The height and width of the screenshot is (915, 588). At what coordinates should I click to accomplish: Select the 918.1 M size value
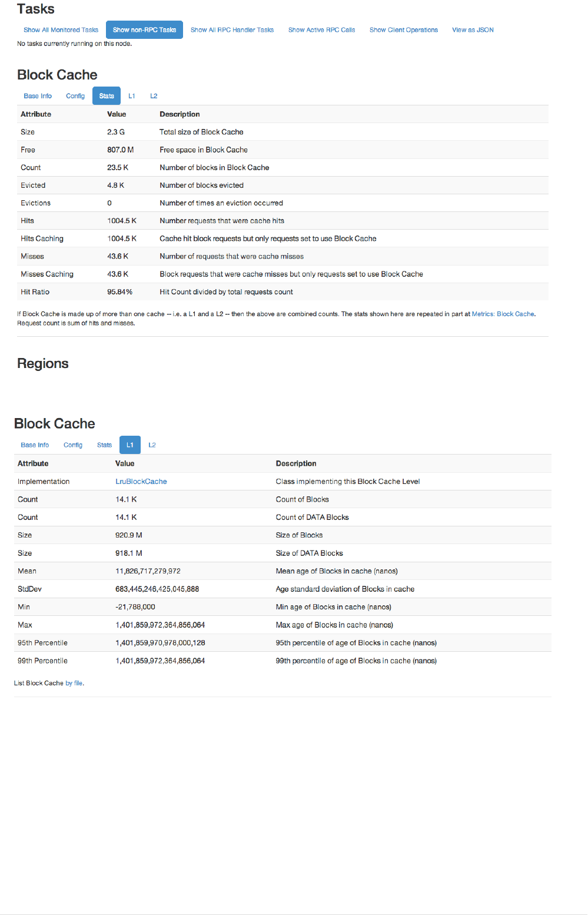(129, 553)
